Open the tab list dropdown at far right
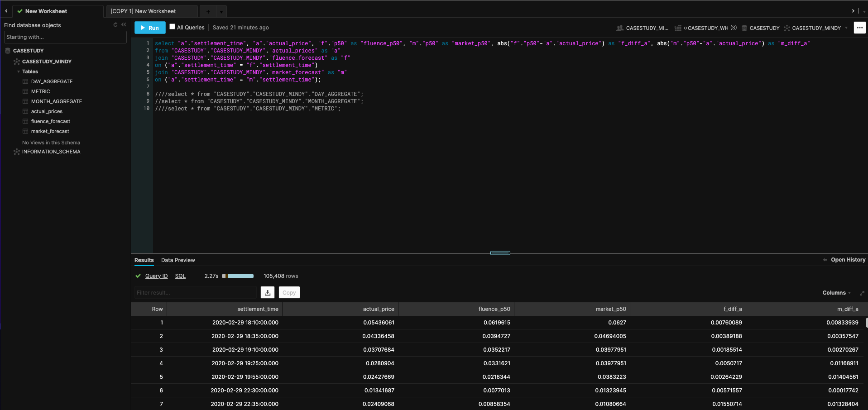Screen dimensions: 868x410 point(864,11)
